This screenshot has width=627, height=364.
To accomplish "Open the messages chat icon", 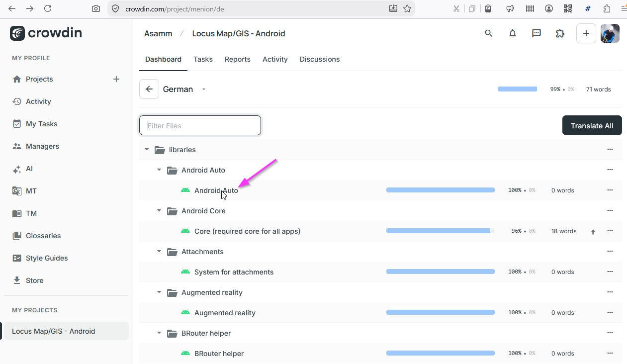I will pos(537,33).
